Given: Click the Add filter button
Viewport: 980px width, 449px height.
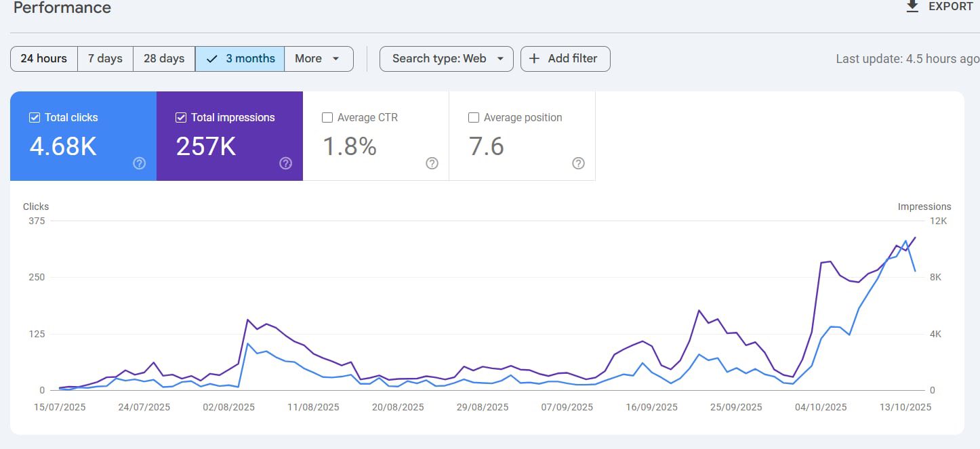Looking at the screenshot, I should (x=565, y=59).
